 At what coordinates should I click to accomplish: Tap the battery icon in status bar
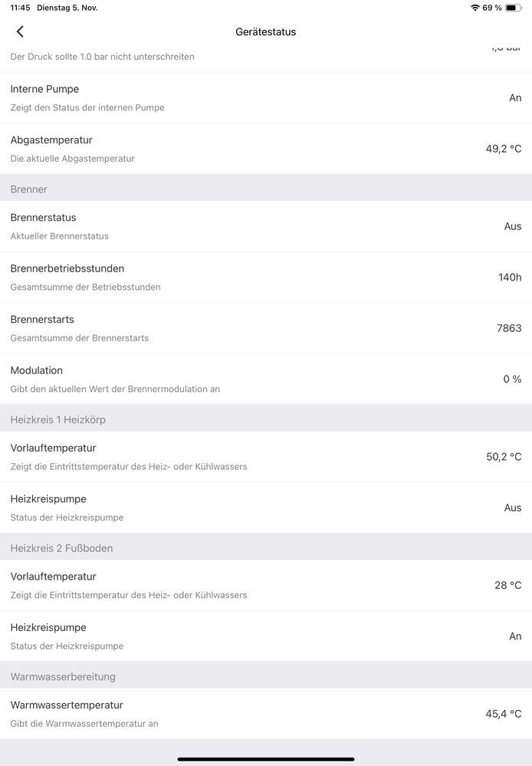point(513,8)
